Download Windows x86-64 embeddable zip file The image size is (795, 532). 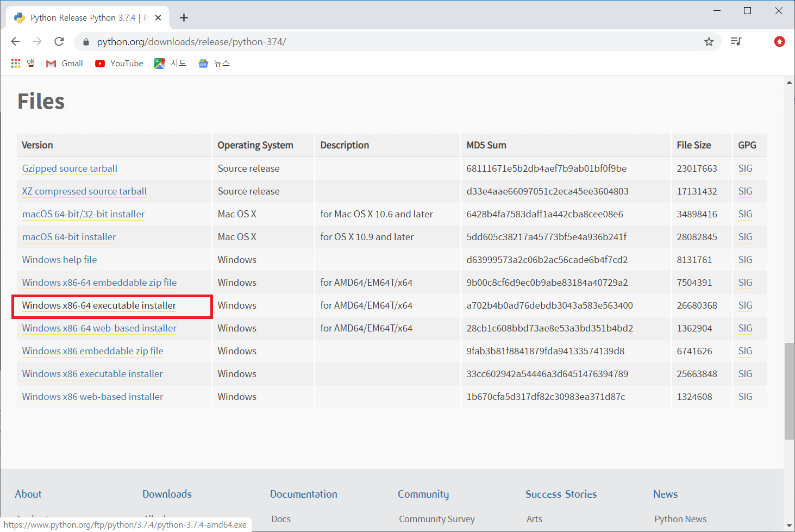tap(99, 283)
